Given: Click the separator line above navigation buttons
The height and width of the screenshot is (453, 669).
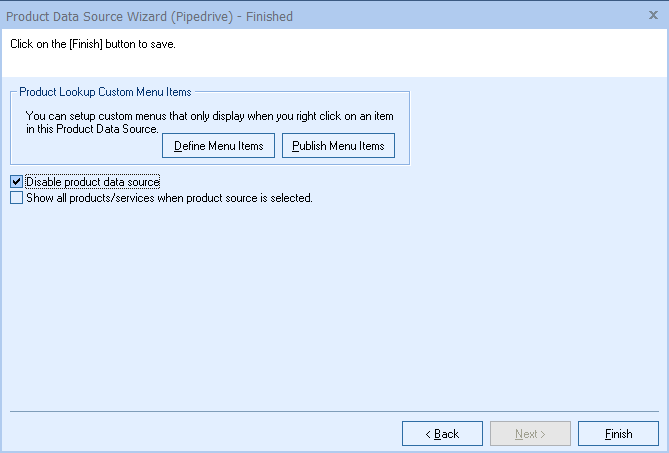Looking at the screenshot, I should tap(334, 411).
